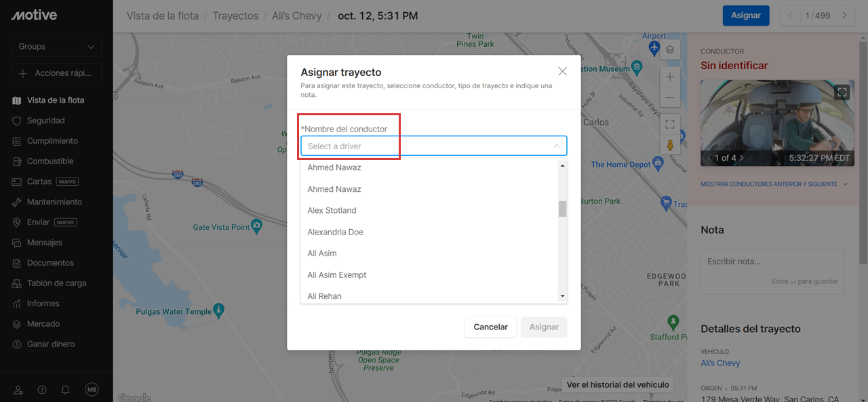Collapse the driver dropdown chevron

pyautogui.click(x=557, y=146)
